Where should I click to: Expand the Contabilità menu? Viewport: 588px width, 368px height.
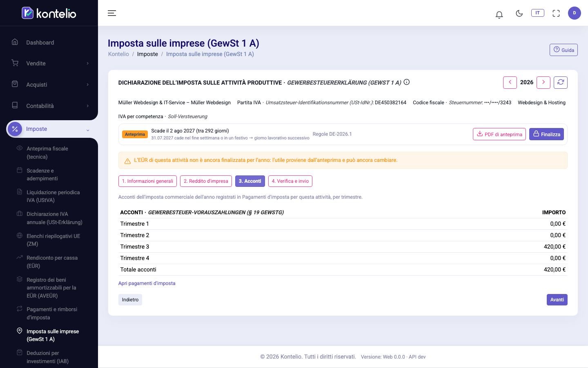49,106
